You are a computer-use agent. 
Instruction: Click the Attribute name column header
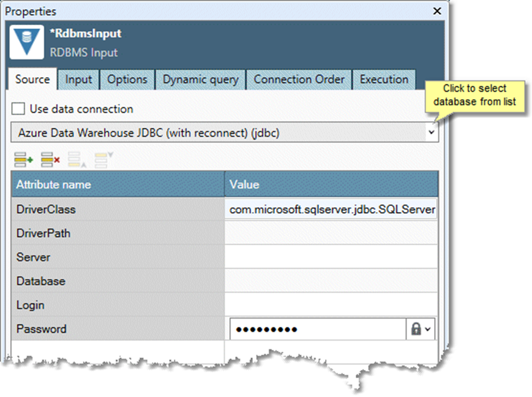click(x=118, y=184)
